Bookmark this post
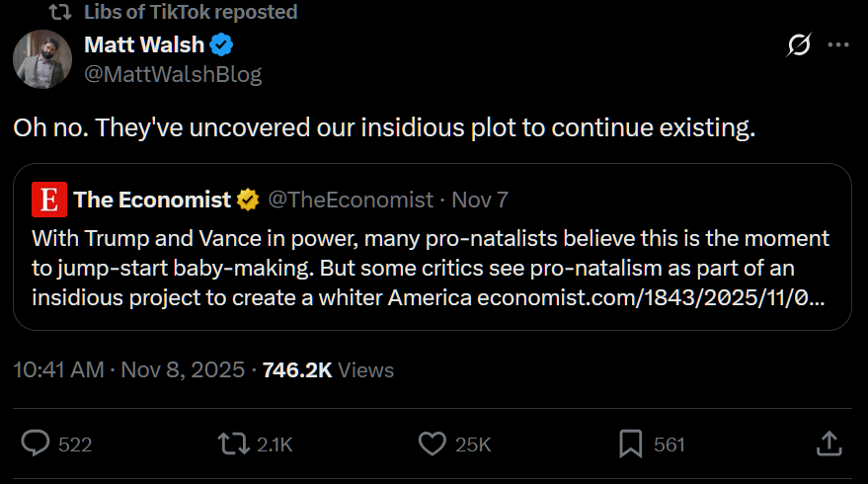 coord(630,444)
